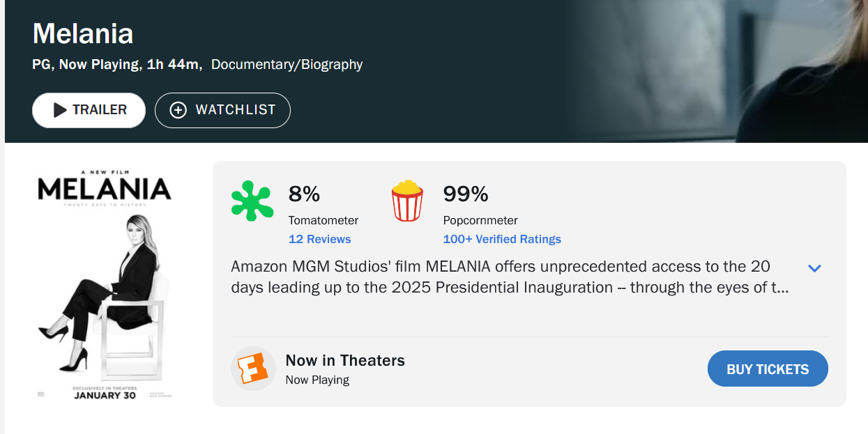The height and width of the screenshot is (434, 868).
Task: Click the green Tomatometer splat icon
Action: click(252, 201)
